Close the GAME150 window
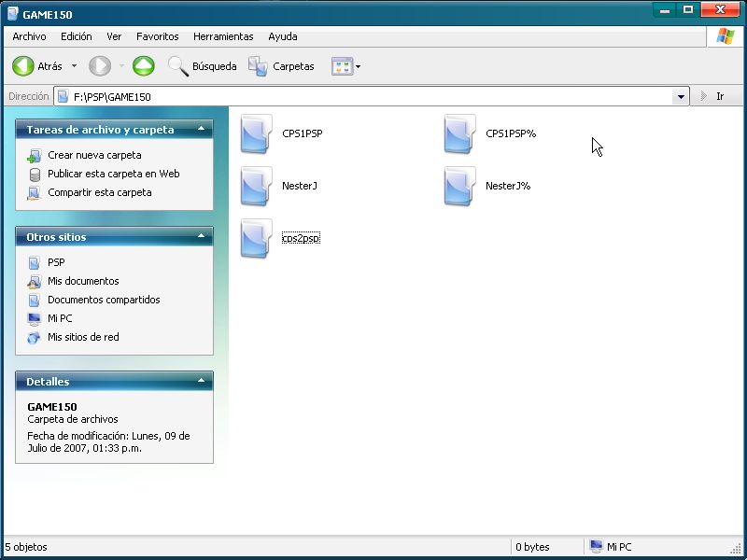This screenshot has width=747, height=560. 720,10
